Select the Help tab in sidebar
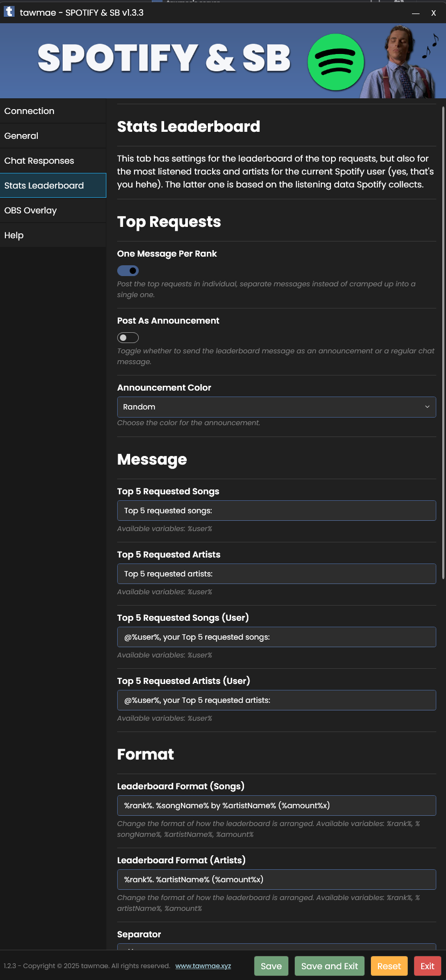Image resolution: width=446 pixels, height=980 pixels. (53, 235)
